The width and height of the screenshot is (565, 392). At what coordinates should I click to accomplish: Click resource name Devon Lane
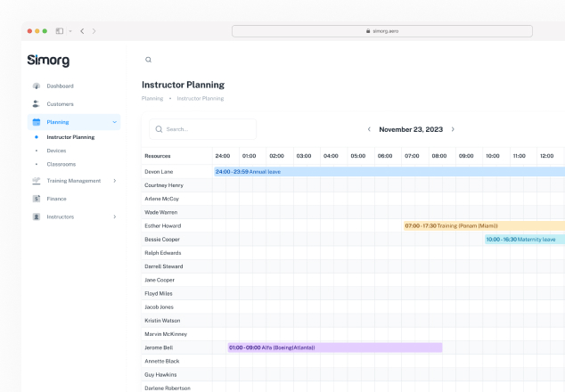(x=159, y=172)
